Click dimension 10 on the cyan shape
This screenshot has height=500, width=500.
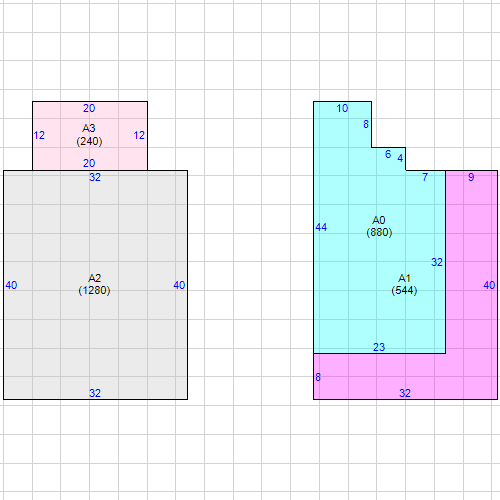pyautogui.click(x=342, y=108)
